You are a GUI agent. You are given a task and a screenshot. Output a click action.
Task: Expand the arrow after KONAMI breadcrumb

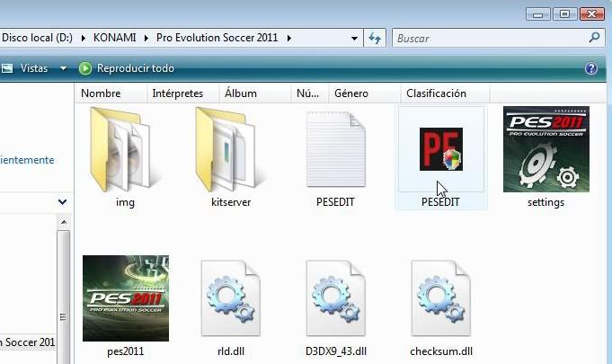(146, 39)
